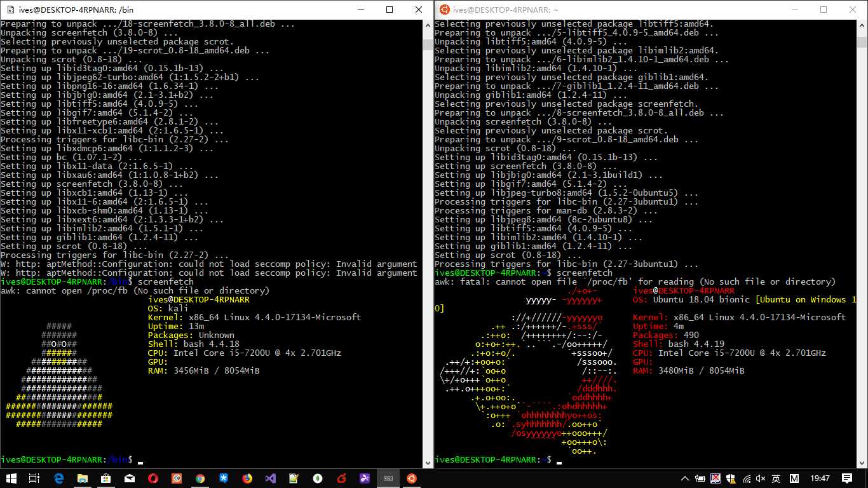The height and width of the screenshot is (488, 868).
Task: Minimize the Ubuntu terminal window
Action: tap(795, 10)
